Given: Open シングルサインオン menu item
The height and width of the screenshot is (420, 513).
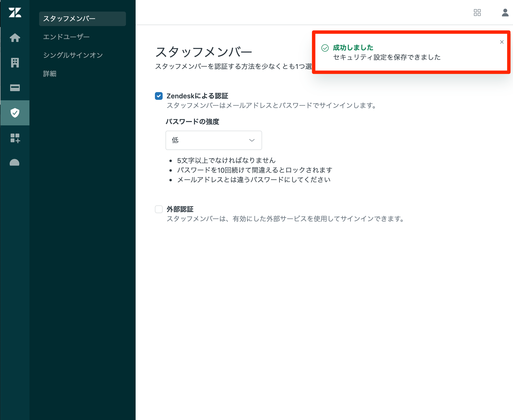Looking at the screenshot, I should coord(73,55).
